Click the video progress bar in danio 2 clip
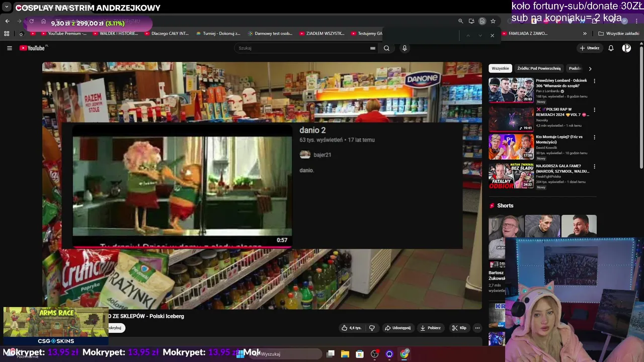The height and width of the screenshot is (362, 644). coord(182,247)
